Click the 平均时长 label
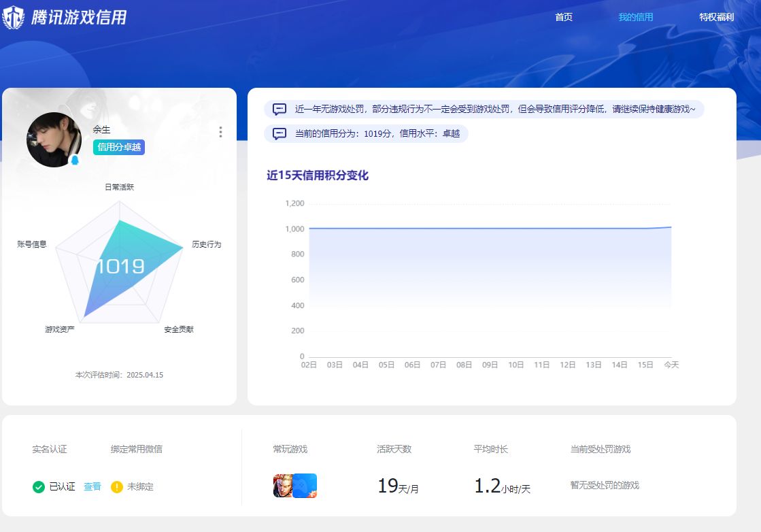 (490, 449)
